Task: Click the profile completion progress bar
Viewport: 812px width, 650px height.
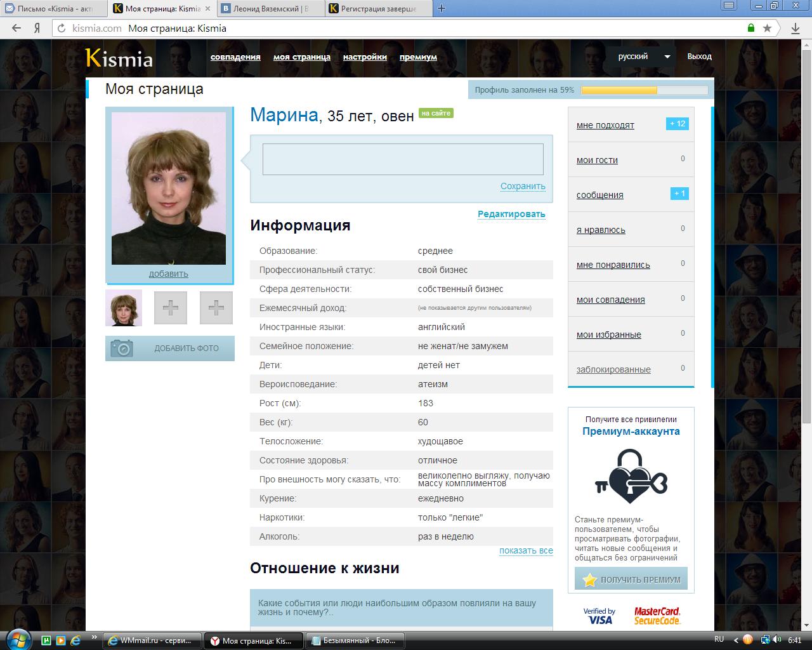Action: (645, 90)
